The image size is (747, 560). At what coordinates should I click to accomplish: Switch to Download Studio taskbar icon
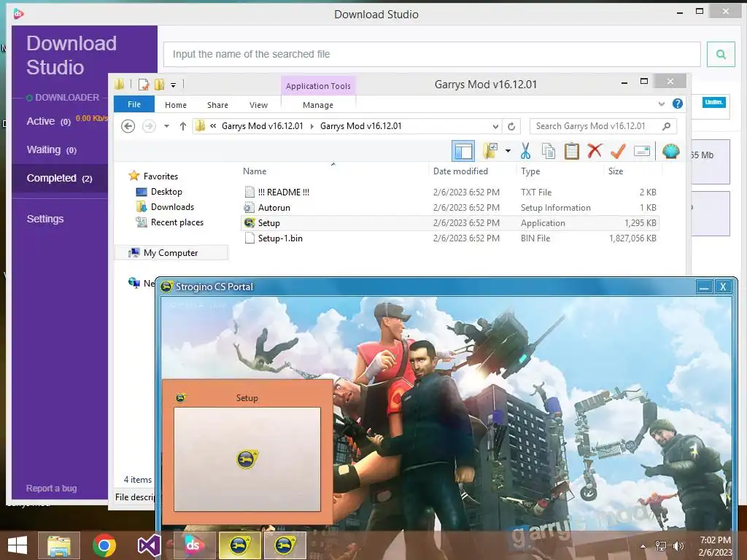(193, 545)
